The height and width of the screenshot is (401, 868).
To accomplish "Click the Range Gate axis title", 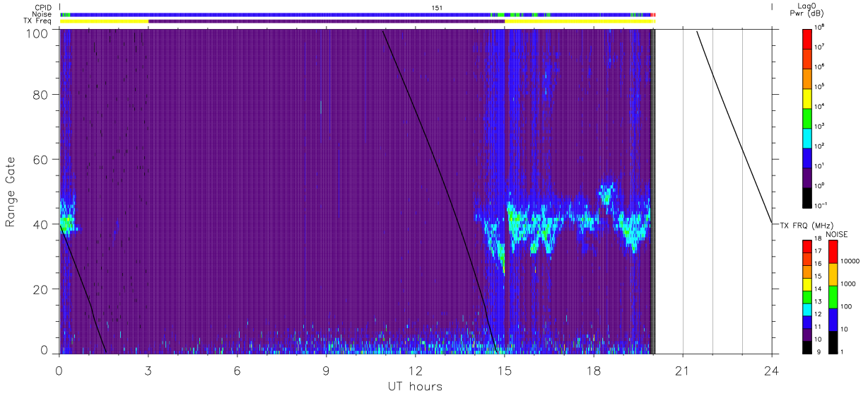I will (11, 193).
